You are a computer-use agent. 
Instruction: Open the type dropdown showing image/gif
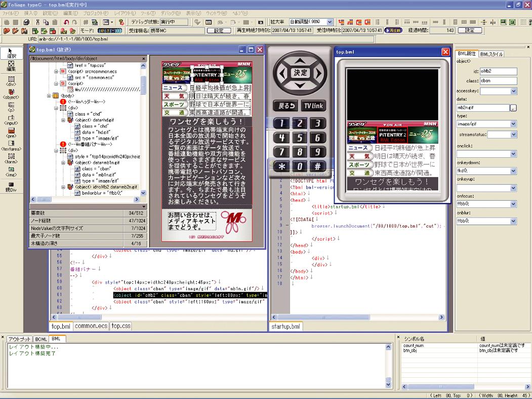click(513, 124)
